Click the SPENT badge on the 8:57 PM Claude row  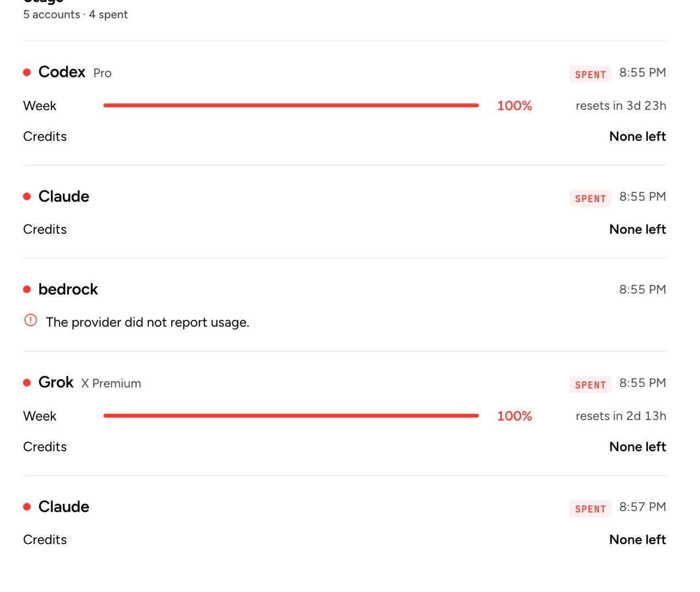click(x=590, y=509)
